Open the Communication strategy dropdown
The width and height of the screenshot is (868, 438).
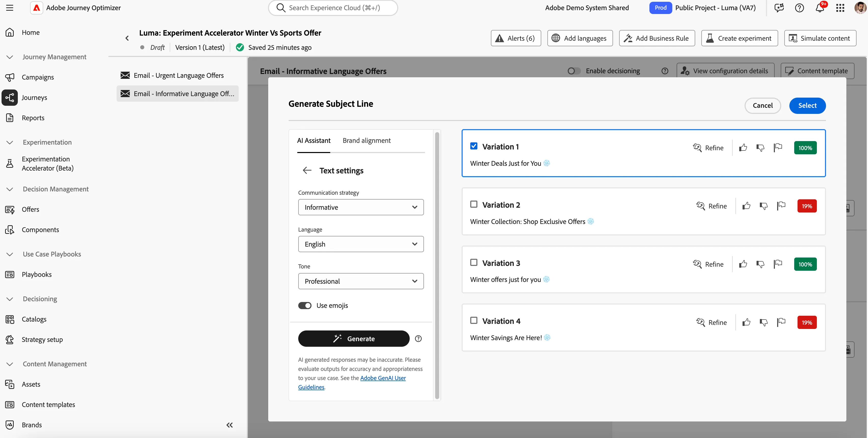(361, 207)
